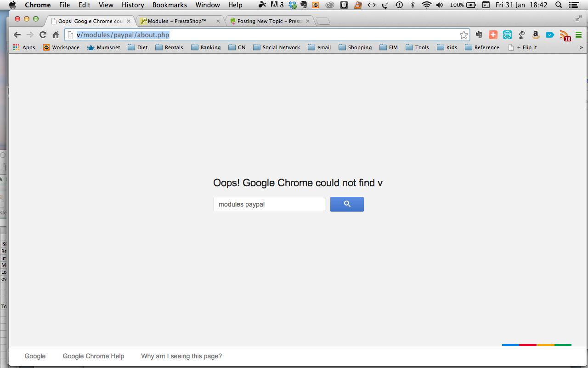Open the RSS feed extension showing 18
Image resolution: width=588 pixels, height=368 pixels.
[565, 36]
